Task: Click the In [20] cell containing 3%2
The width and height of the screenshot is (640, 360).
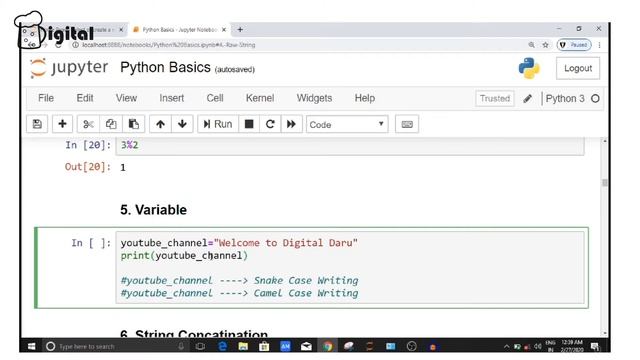Action: click(350, 146)
